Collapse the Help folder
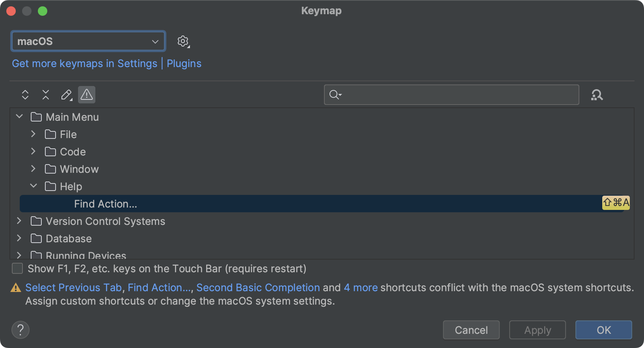644x348 pixels. pos(34,186)
